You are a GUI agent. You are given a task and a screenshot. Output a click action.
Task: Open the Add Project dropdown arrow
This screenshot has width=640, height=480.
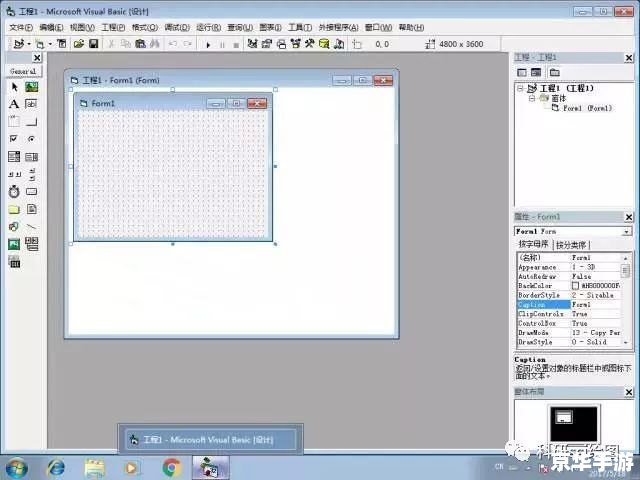(29, 44)
